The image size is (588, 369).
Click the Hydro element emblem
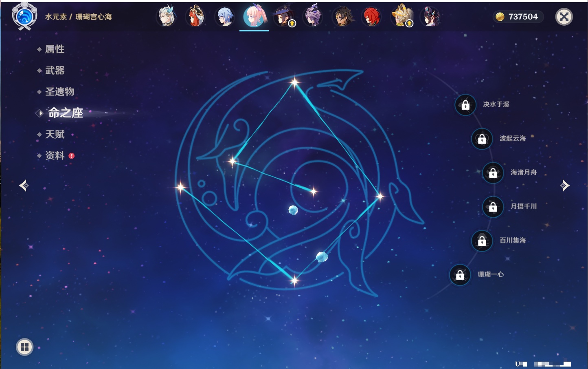click(24, 16)
